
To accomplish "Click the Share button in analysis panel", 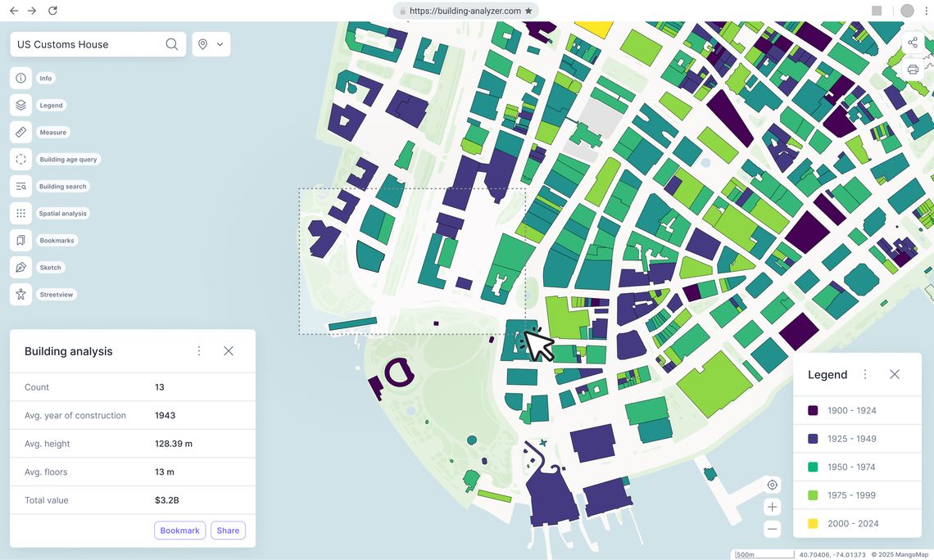I will 228,531.
